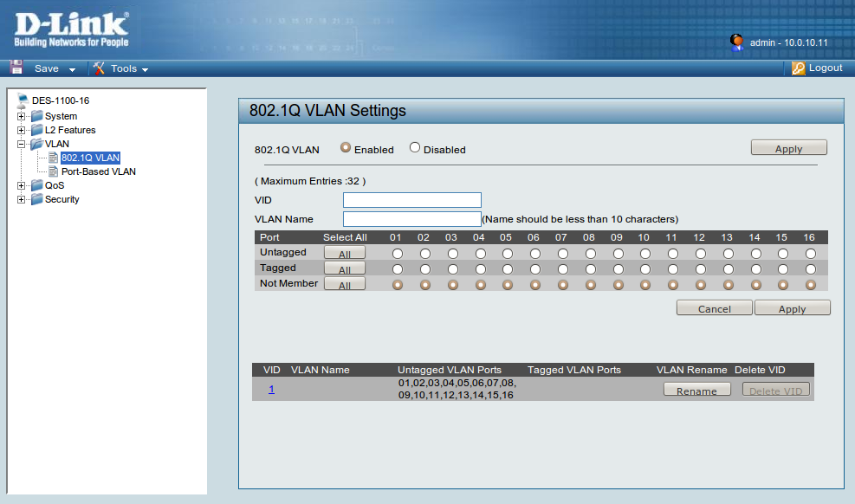Viewport: 855px width, 504px height.
Task: Click the Delete VID button
Action: point(776,390)
